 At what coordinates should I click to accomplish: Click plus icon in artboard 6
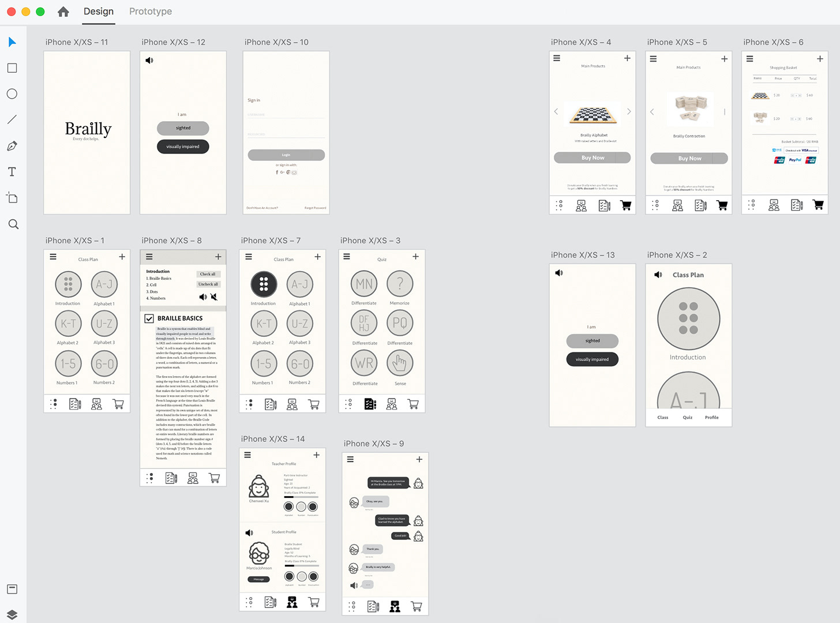point(820,59)
